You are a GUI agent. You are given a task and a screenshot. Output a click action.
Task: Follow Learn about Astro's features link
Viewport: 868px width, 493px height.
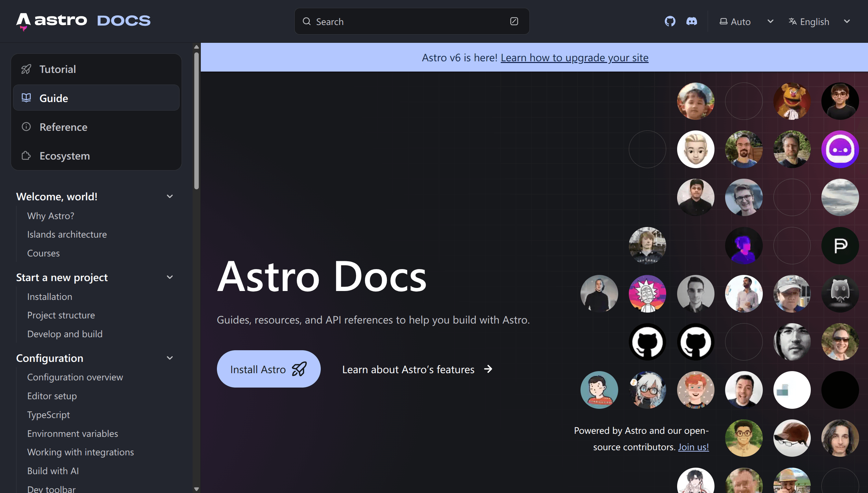[417, 369]
